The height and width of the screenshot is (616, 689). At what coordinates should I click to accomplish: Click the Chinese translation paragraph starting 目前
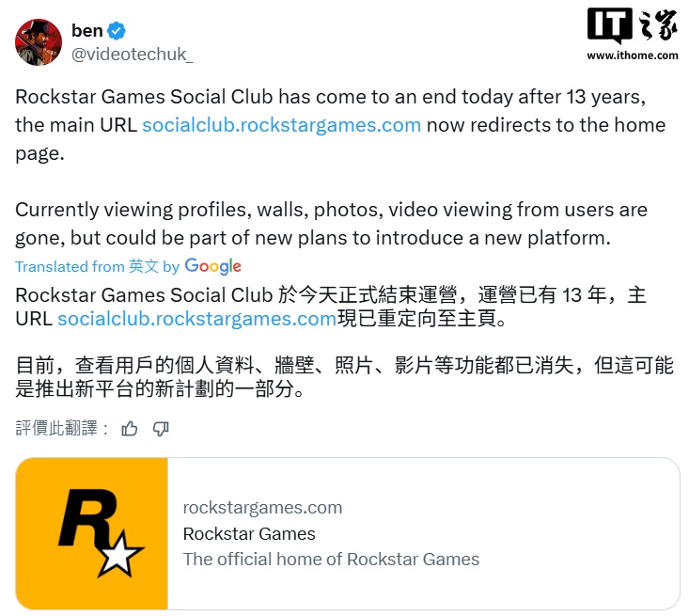pos(344,377)
